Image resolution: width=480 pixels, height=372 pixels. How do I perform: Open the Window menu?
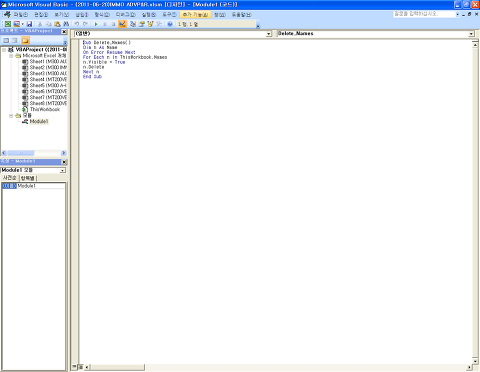220,15
